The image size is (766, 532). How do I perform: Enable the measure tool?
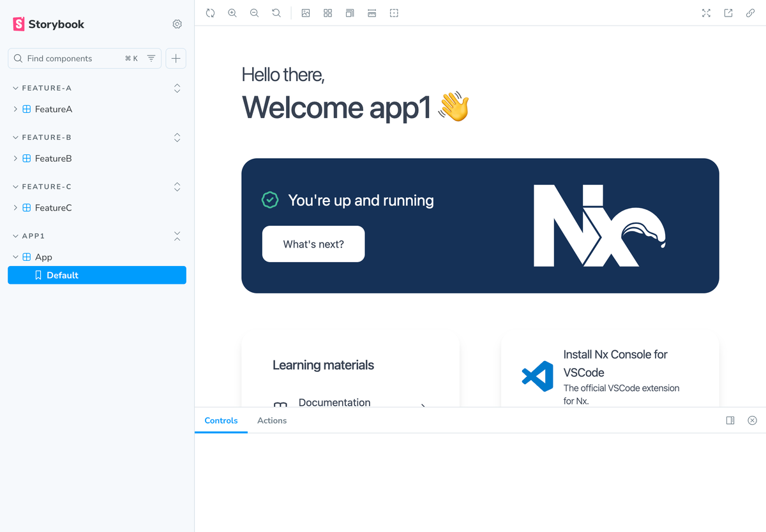[x=372, y=13]
